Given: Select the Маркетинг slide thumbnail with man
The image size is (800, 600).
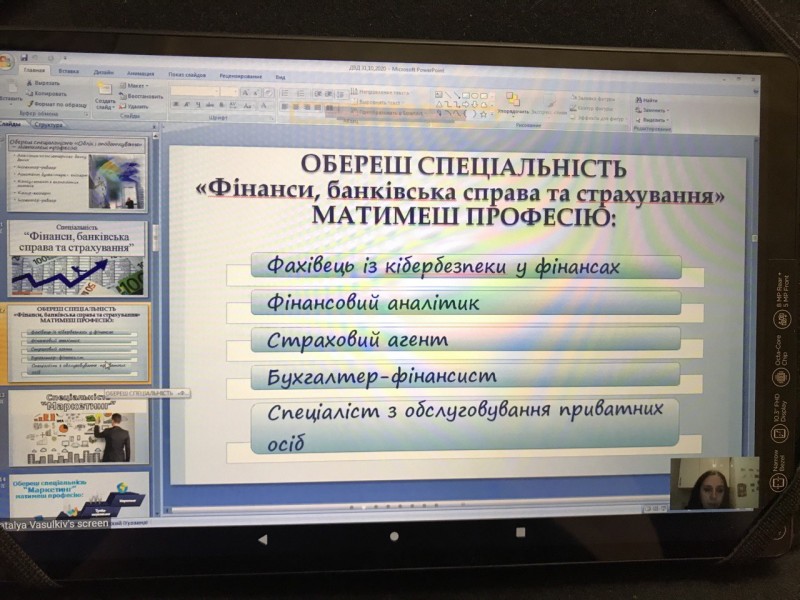Looking at the screenshot, I should pyautogui.click(x=79, y=428).
